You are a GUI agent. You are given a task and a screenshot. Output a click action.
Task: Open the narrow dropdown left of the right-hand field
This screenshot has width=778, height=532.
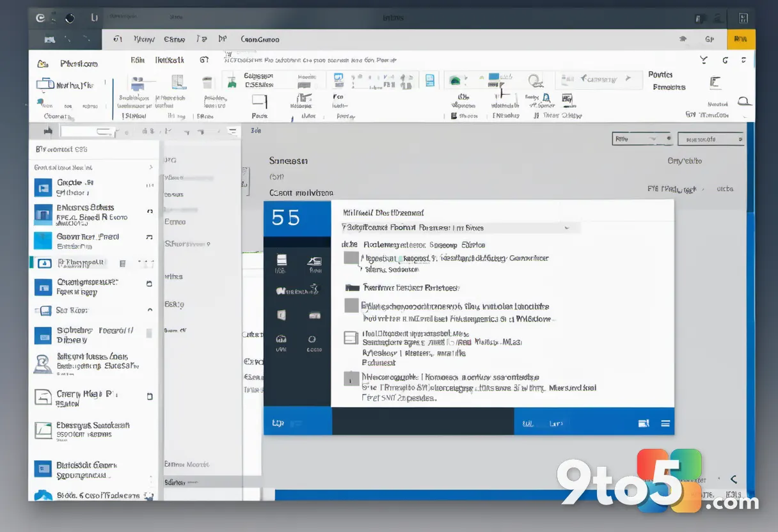click(x=642, y=138)
